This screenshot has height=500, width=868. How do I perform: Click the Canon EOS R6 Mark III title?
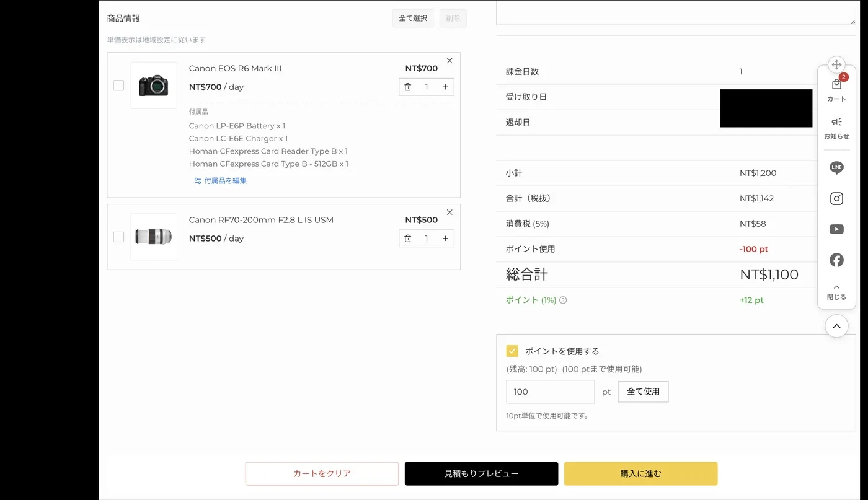coord(235,69)
